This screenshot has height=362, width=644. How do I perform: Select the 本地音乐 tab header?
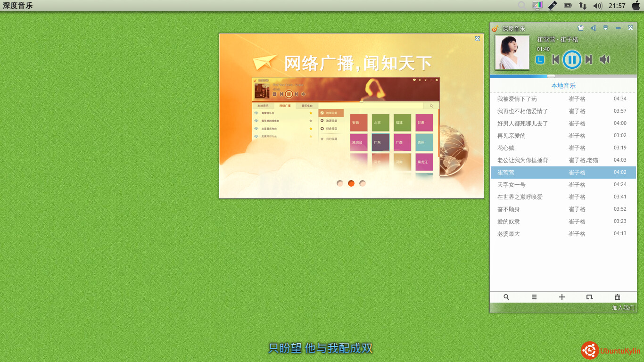click(563, 86)
